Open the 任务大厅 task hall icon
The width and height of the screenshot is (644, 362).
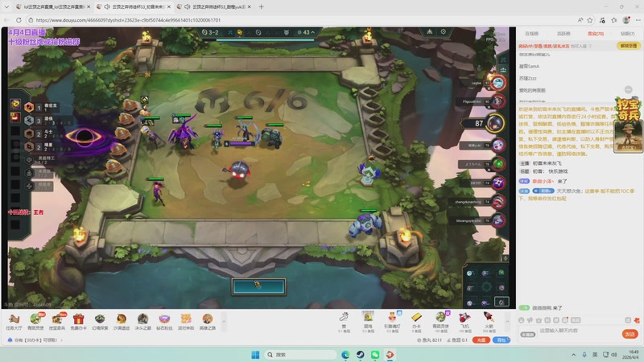point(14,321)
